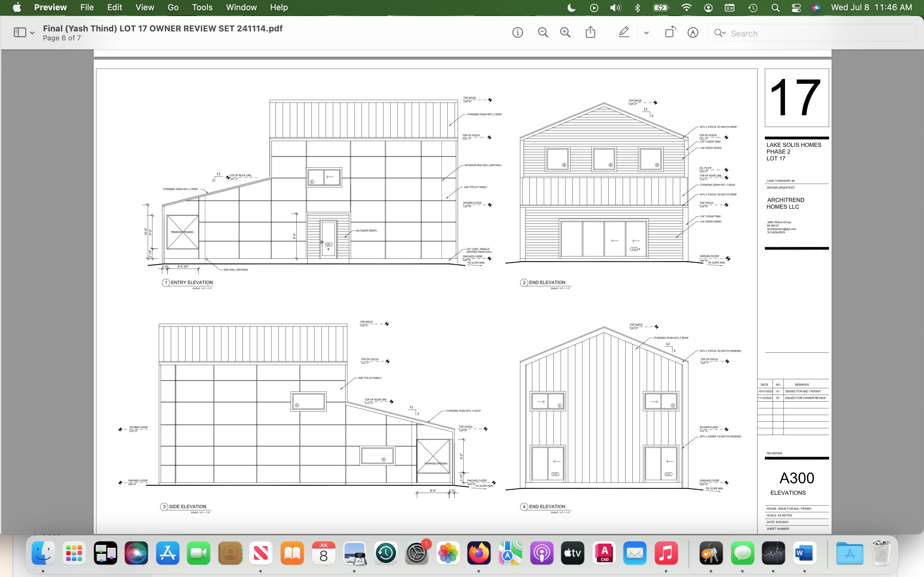Click into the Search field
924x577 pixels.
pyautogui.click(x=821, y=33)
